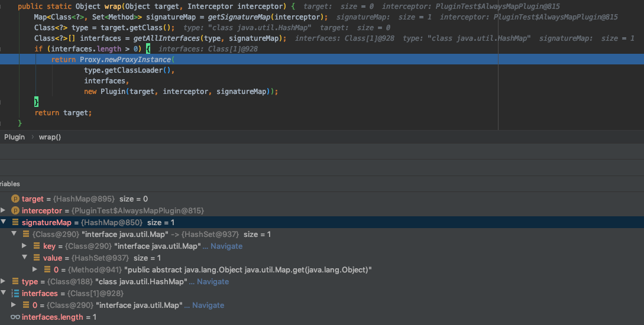This screenshot has width=644, height=325.
Task: Select the target = {HashMap@895} row
Action: pyautogui.click(x=322, y=199)
